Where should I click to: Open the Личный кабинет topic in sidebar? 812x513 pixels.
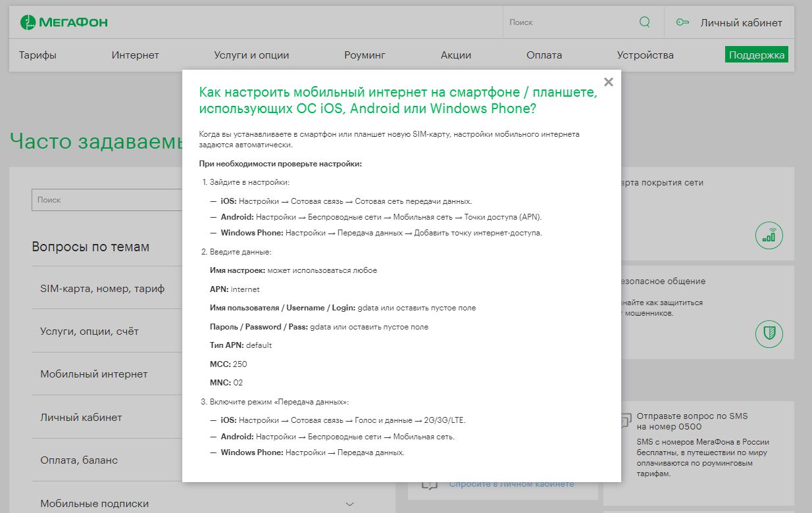[x=81, y=418]
